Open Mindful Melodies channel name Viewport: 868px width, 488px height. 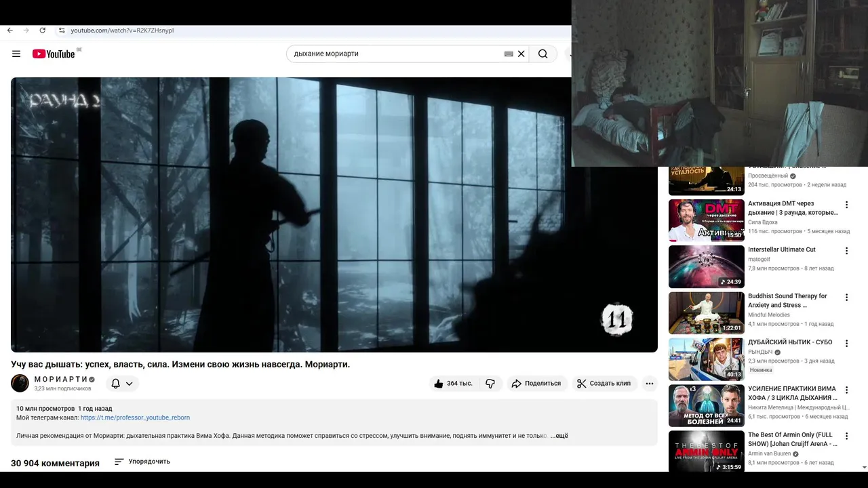pos(769,315)
